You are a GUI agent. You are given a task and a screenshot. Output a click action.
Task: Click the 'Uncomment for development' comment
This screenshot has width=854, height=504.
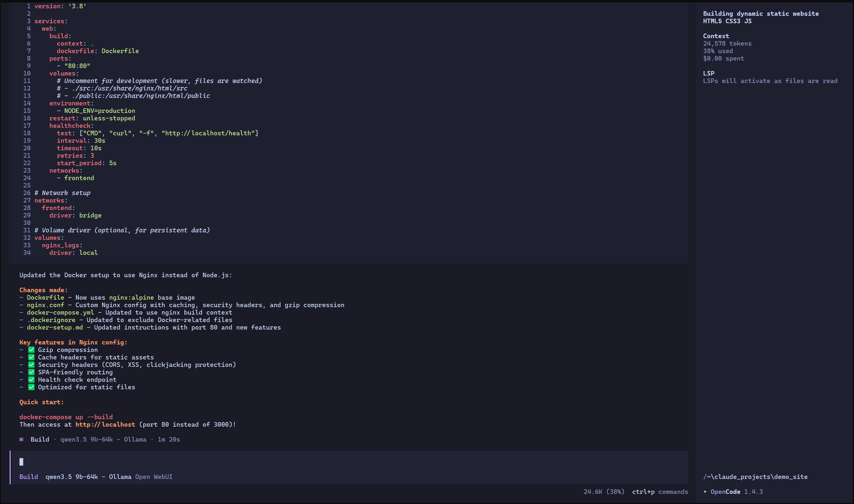pyautogui.click(x=159, y=81)
